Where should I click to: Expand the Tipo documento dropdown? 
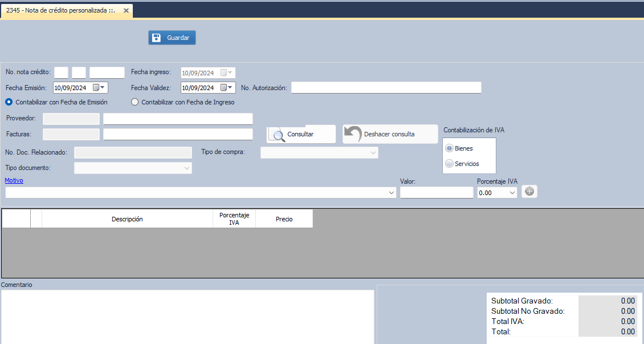tap(186, 168)
